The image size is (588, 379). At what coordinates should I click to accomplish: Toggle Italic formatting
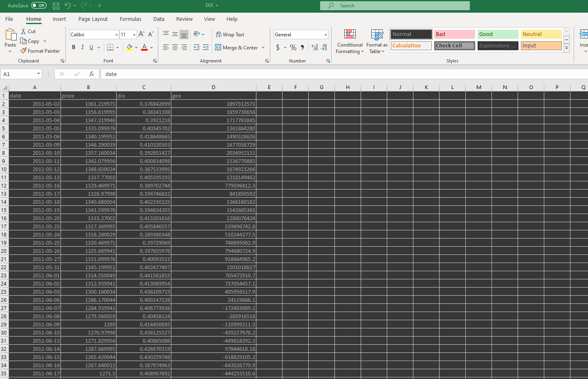(83, 47)
